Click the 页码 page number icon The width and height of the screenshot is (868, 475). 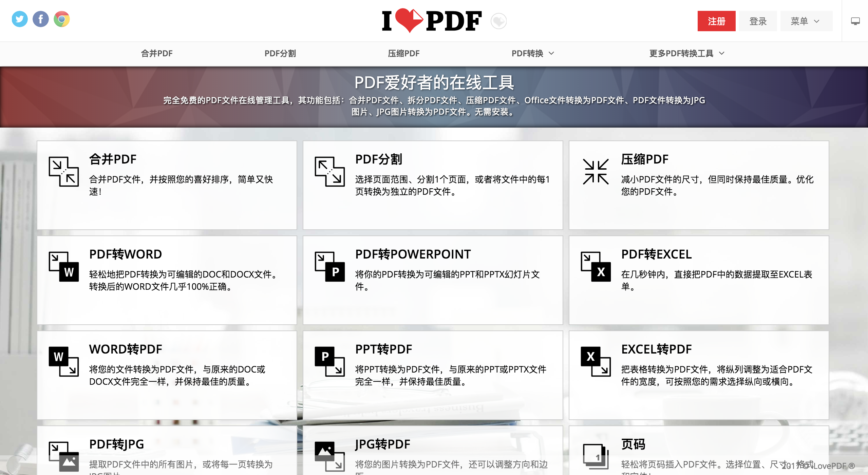pos(596,456)
